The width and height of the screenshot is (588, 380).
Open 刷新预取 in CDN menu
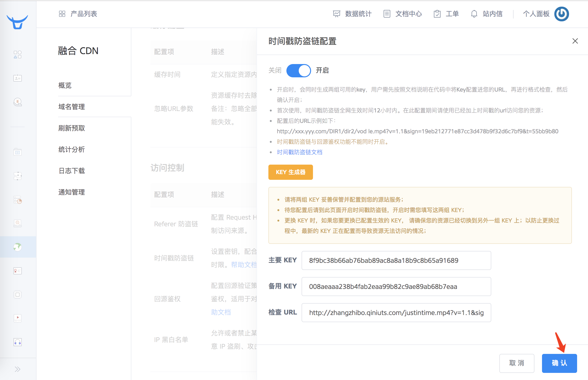(72, 128)
